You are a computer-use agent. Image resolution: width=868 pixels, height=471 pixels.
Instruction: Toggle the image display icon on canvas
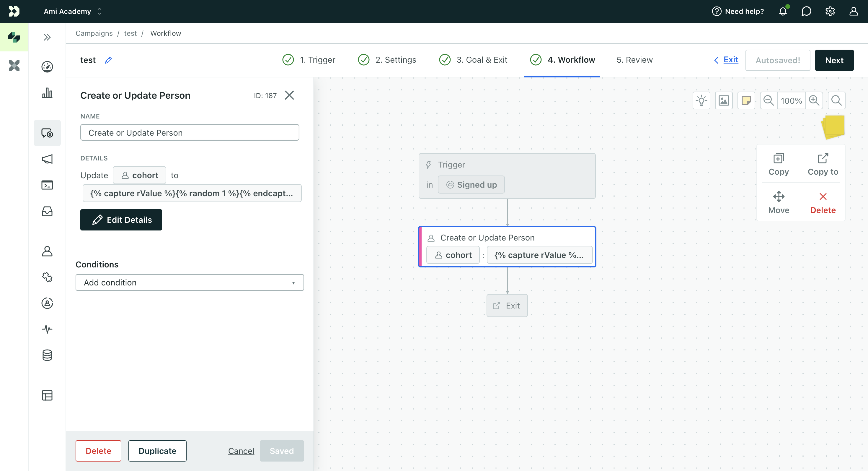pyautogui.click(x=724, y=100)
